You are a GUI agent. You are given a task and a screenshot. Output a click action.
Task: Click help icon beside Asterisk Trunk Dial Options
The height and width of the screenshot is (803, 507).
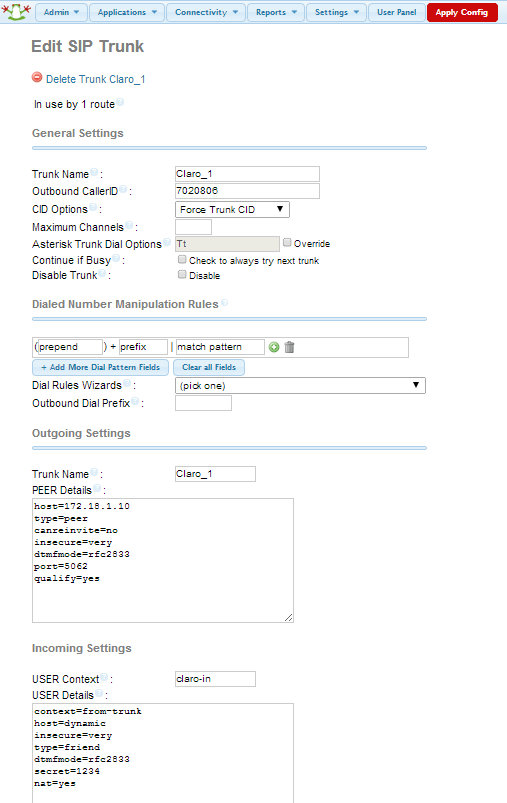[x=167, y=242]
